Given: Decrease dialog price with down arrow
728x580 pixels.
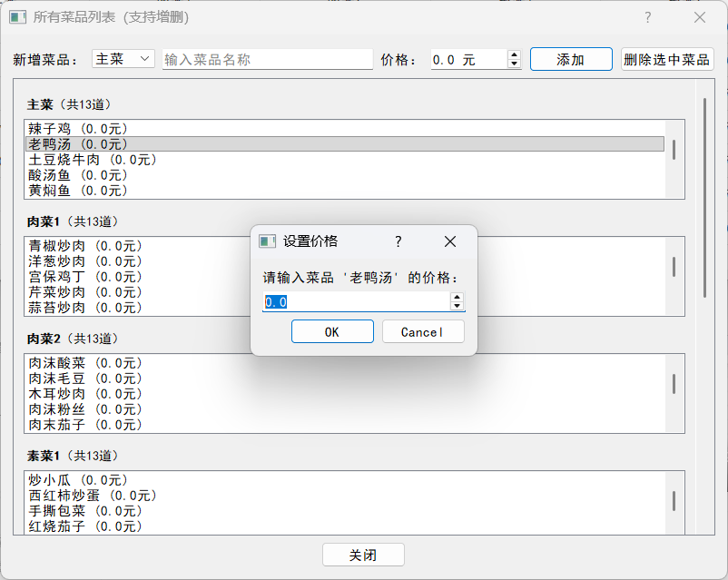Looking at the screenshot, I should coord(457,306).
